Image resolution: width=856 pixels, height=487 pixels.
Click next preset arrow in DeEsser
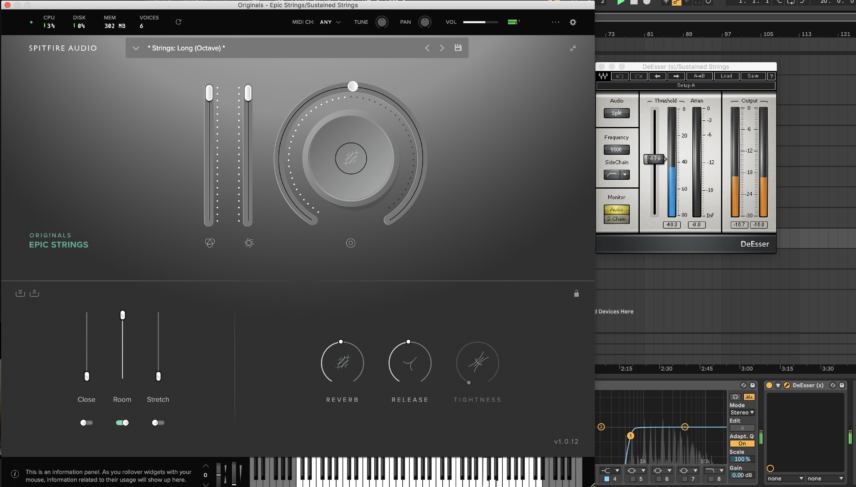pyautogui.click(x=676, y=76)
